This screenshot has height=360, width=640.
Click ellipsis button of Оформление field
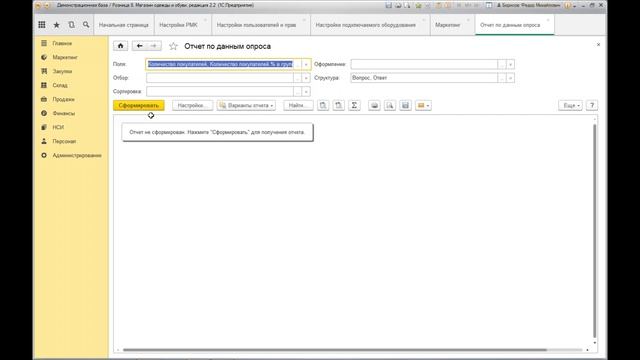(502, 64)
